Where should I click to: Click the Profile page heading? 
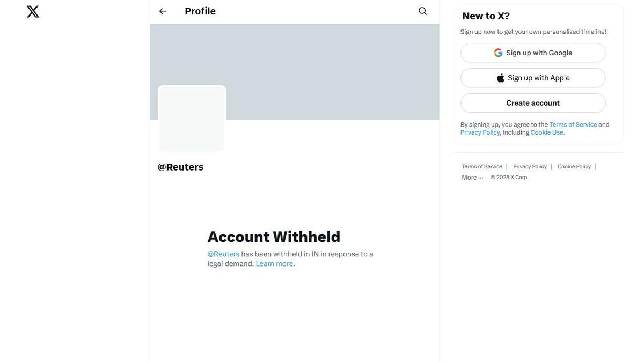click(200, 11)
